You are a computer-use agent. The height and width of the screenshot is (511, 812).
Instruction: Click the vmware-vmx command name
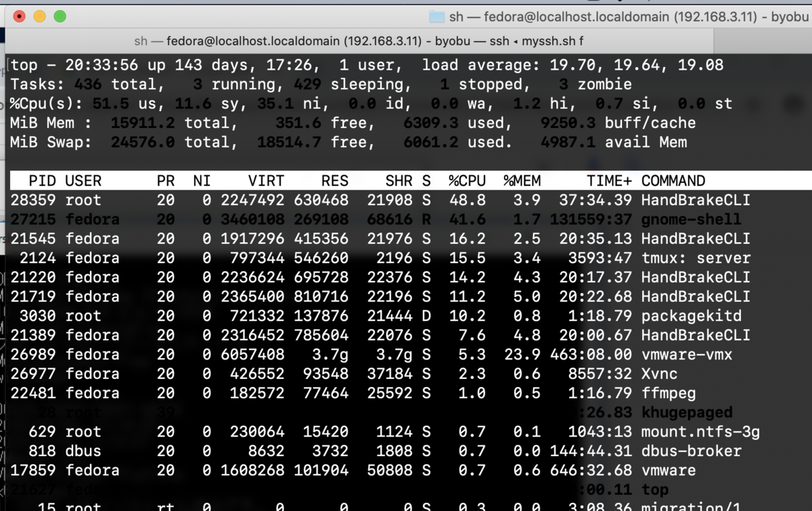(x=687, y=354)
